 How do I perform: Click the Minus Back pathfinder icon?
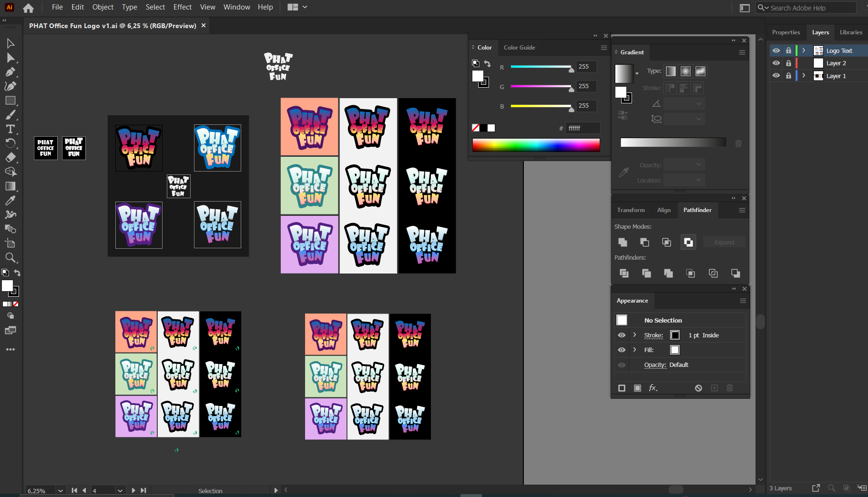[x=735, y=273]
